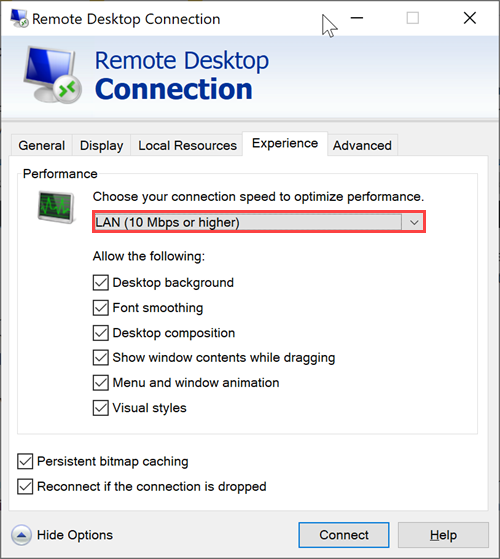The height and width of the screenshot is (559, 500).
Task: Toggle Font smoothing checkbox
Action: point(100,308)
